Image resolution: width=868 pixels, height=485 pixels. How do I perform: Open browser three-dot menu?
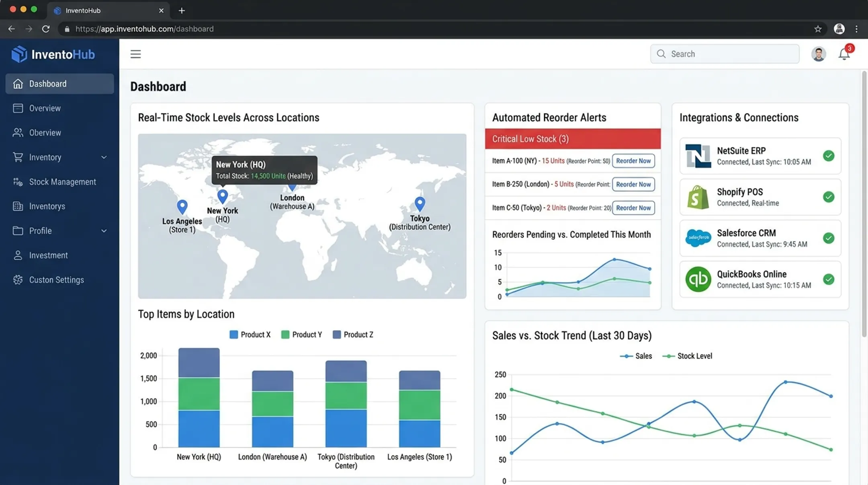click(x=856, y=29)
